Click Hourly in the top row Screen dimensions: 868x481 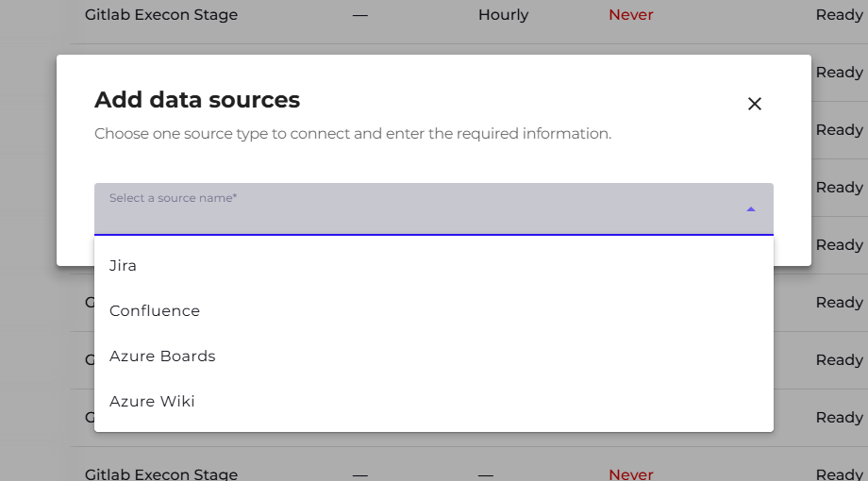coord(503,15)
